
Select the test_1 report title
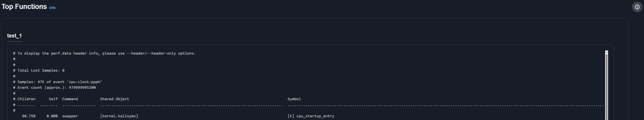tap(14, 36)
